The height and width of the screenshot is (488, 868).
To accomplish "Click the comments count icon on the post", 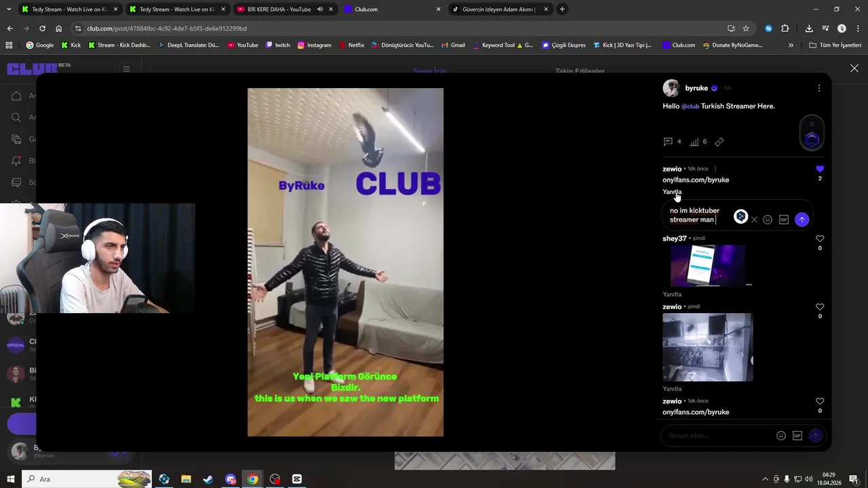I will 668,142.
